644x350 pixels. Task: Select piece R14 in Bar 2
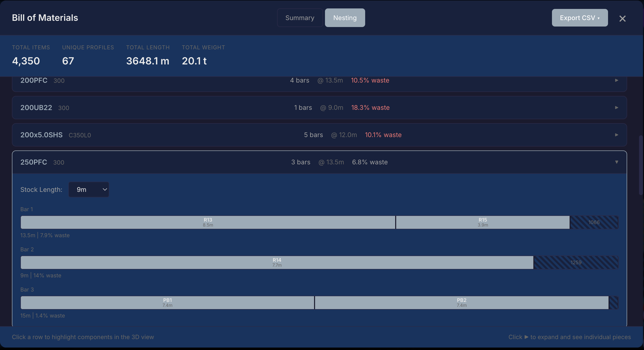click(277, 262)
